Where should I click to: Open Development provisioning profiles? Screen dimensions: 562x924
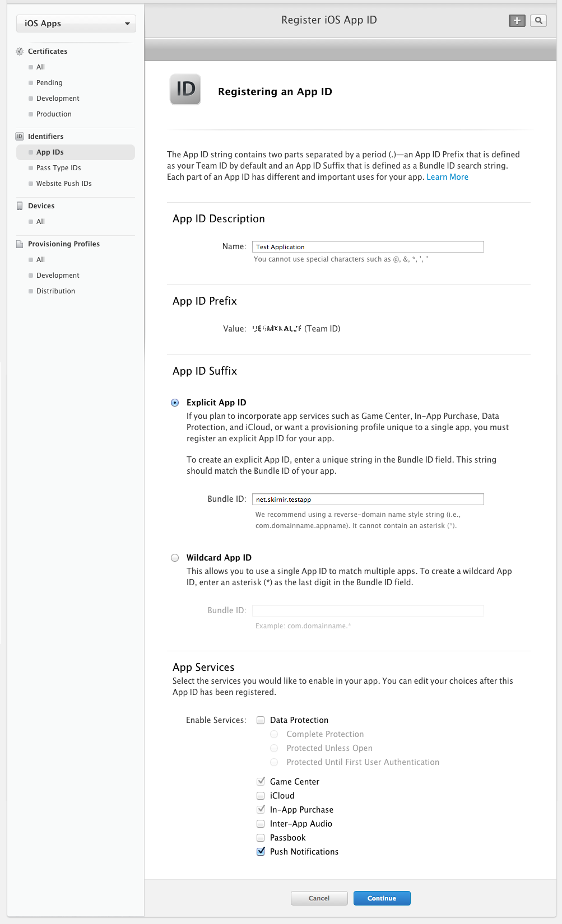[x=58, y=276]
